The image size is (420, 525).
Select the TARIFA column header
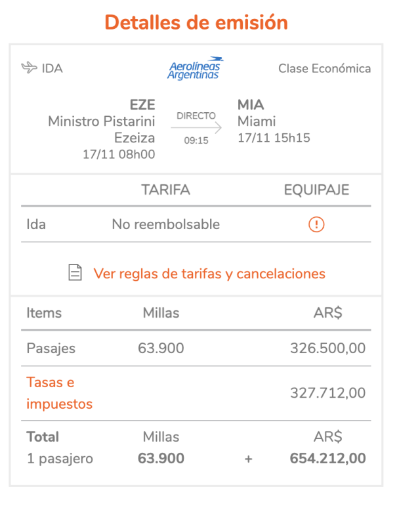coord(165,190)
